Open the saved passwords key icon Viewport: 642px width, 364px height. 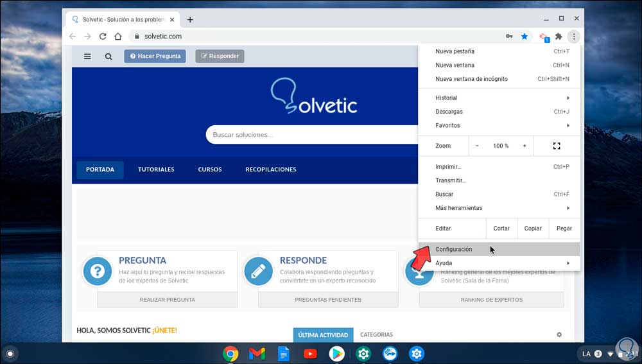(x=509, y=37)
